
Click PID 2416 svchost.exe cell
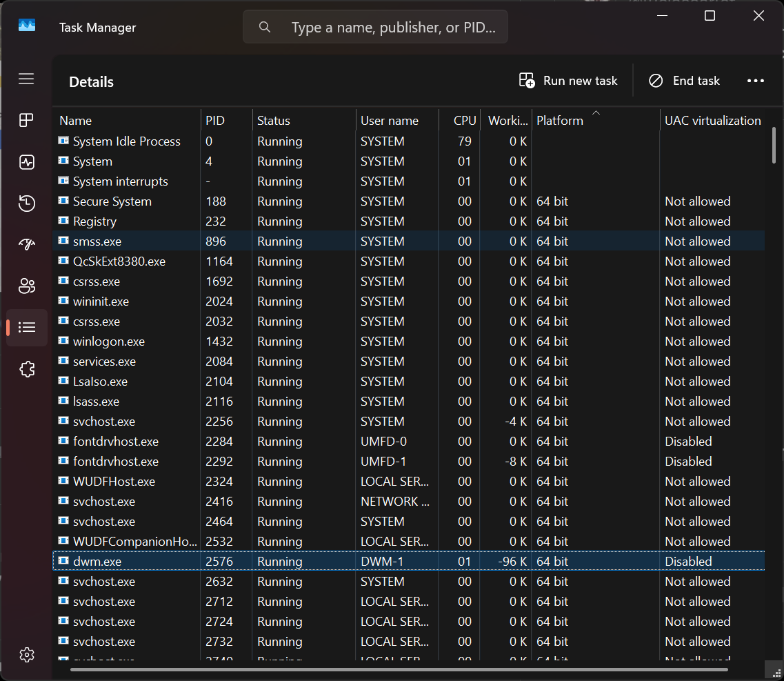tap(219, 502)
